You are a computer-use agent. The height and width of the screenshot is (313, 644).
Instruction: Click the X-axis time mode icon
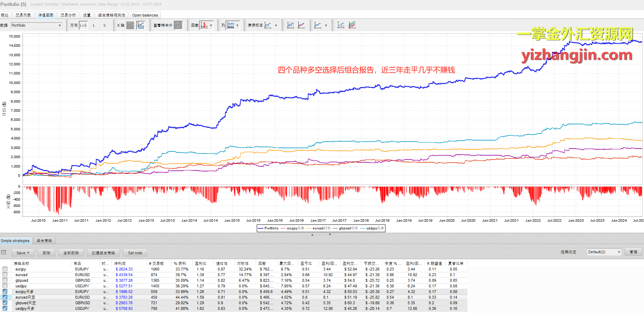[141, 25]
